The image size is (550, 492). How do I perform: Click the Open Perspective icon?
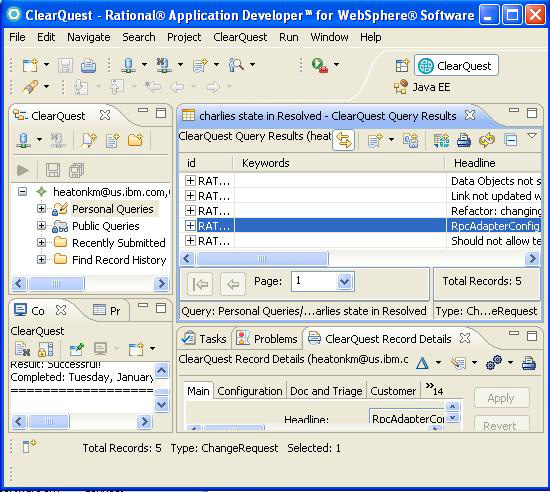coord(402,66)
